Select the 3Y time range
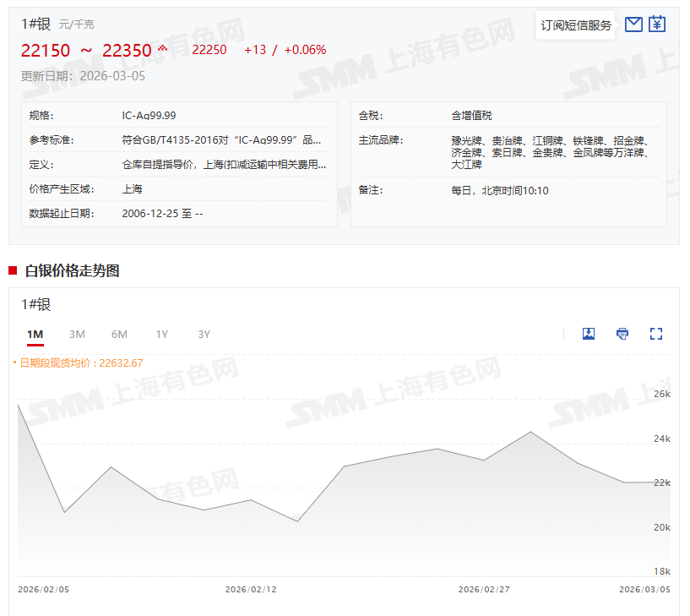 click(x=204, y=335)
